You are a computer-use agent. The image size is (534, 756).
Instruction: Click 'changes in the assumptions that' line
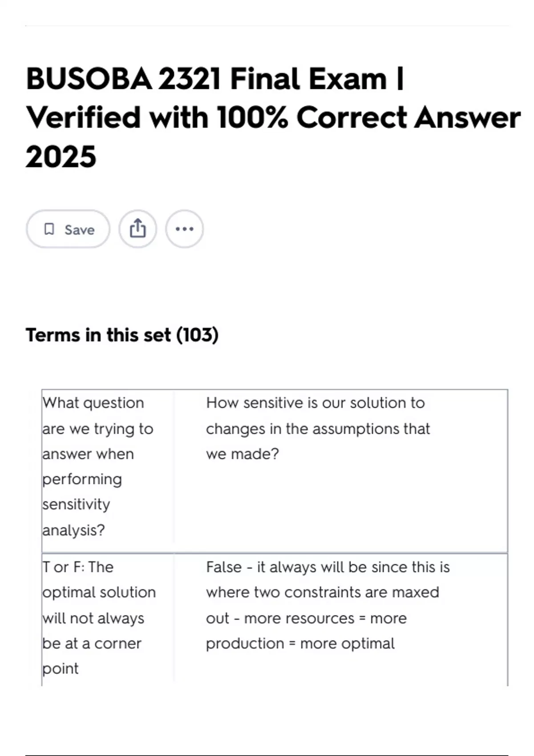coord(318,429)
